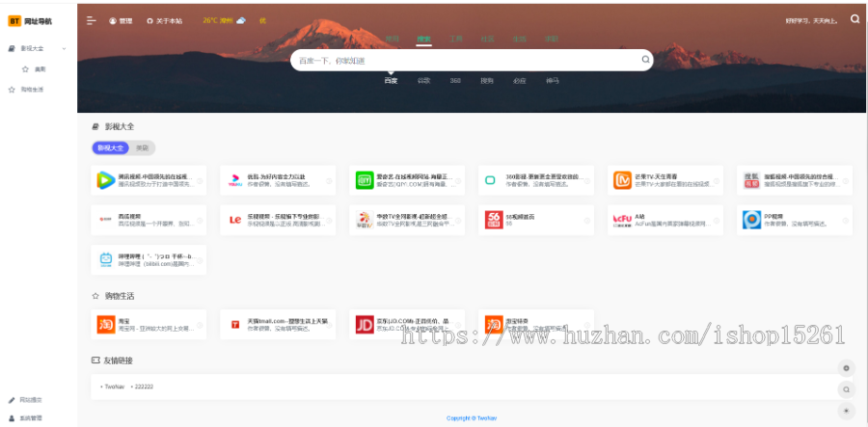The height and width of the screenshot is (427, 868).
Task: Open the 西瓜视频 card icon
Action: (105, 220)
